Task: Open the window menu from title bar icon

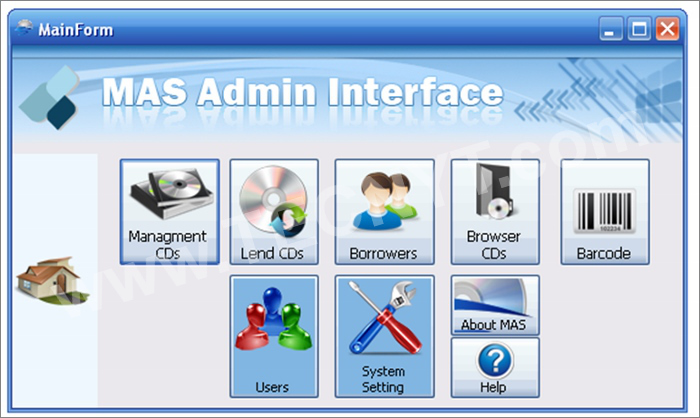Action: tap(24, 29)
